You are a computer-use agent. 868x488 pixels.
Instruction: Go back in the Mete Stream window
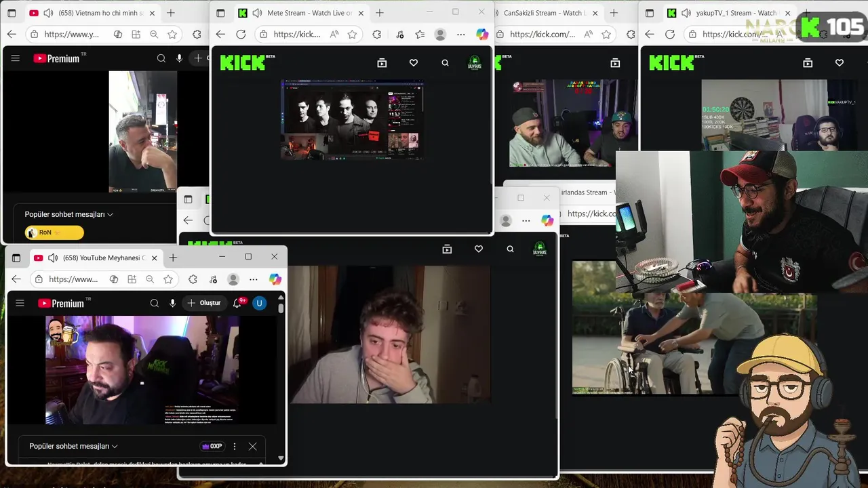tap(220, 34)
